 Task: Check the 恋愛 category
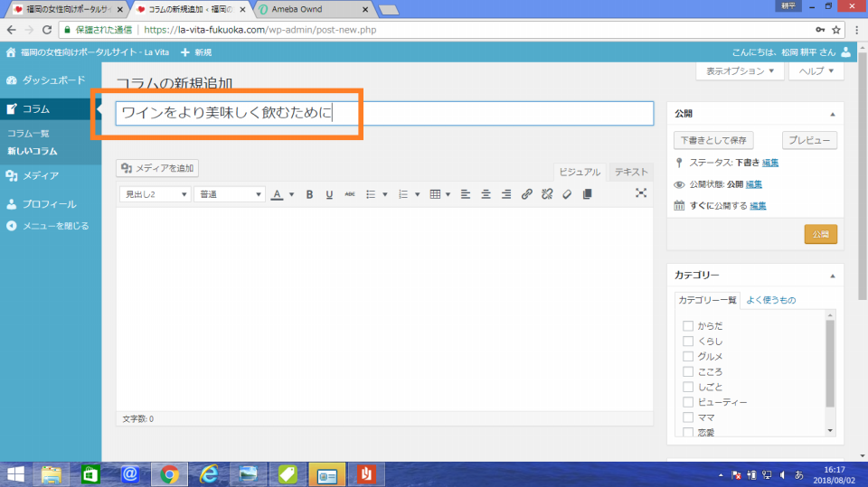pos(687,432)
